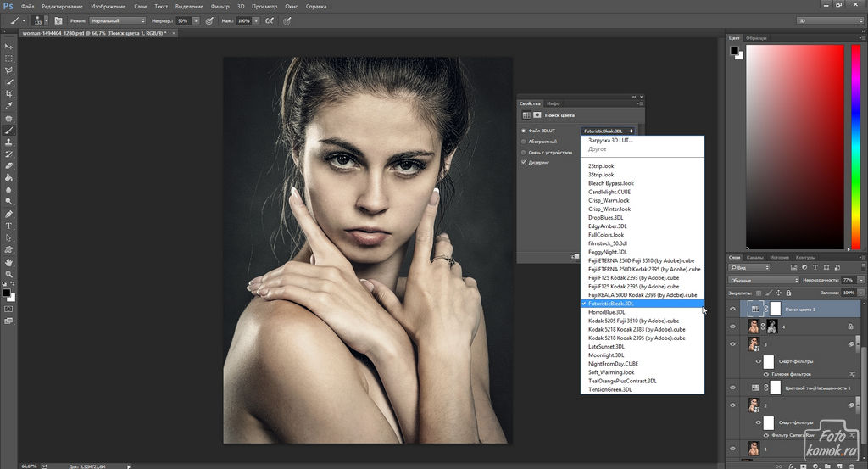Lock all icon in Layers panel
Image resolution: width=868 pixels, height=469 pixels.
tap(789, 293)
